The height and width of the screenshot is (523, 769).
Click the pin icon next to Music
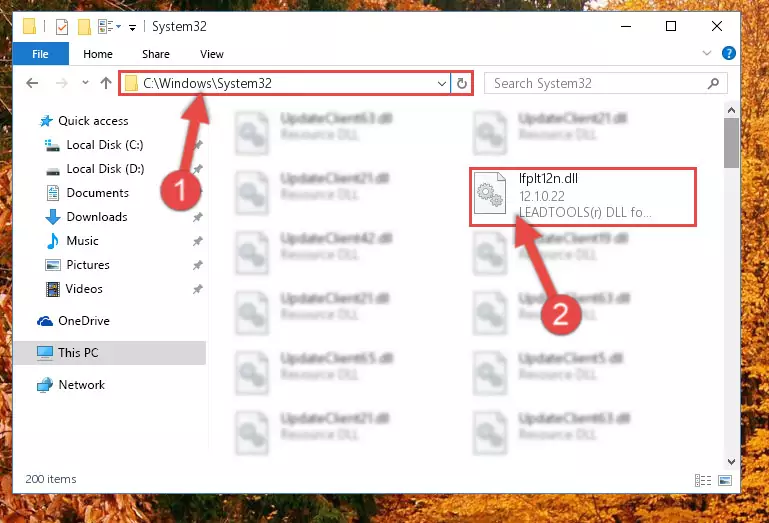(x=197, y=241)
